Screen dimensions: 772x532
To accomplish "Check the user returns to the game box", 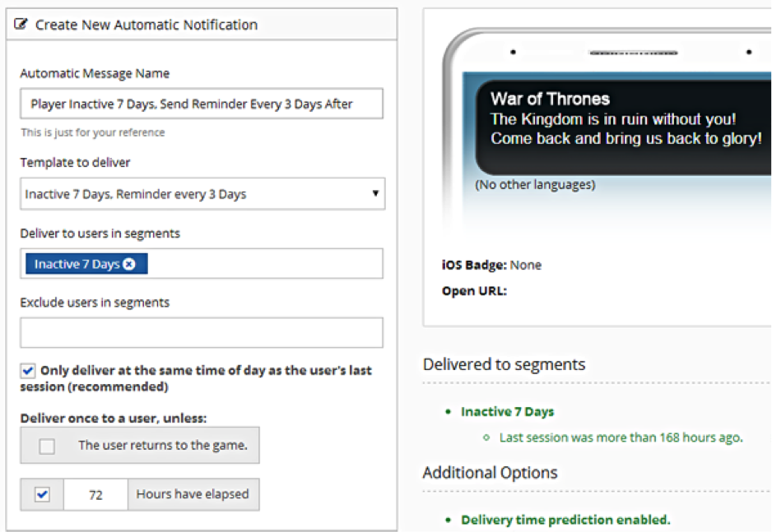I will coord(47,446).
